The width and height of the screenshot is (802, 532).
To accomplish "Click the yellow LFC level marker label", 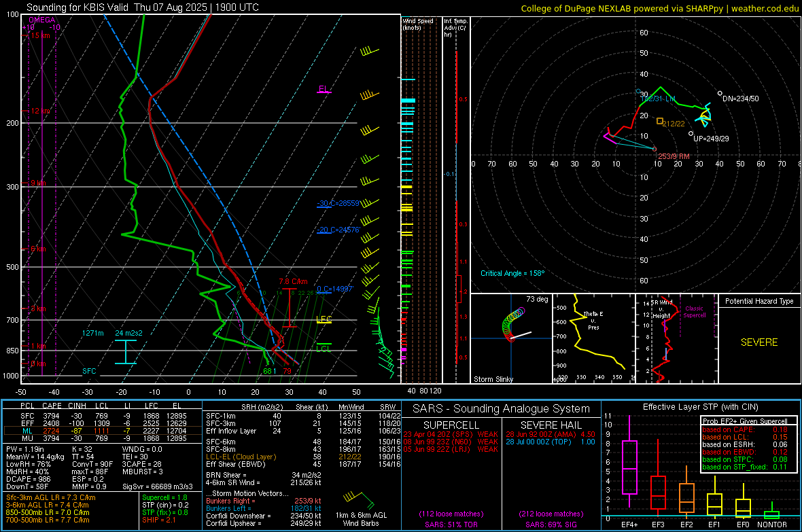I will coord(324,319).
